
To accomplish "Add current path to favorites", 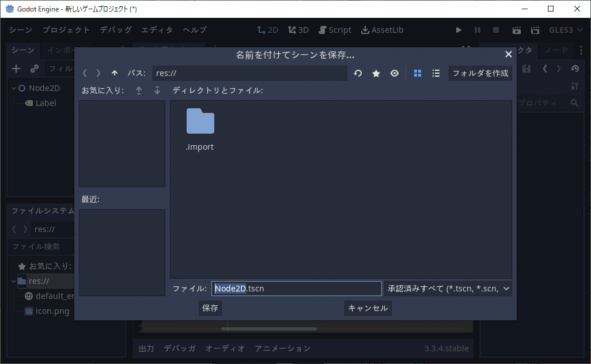I will 376,73.
